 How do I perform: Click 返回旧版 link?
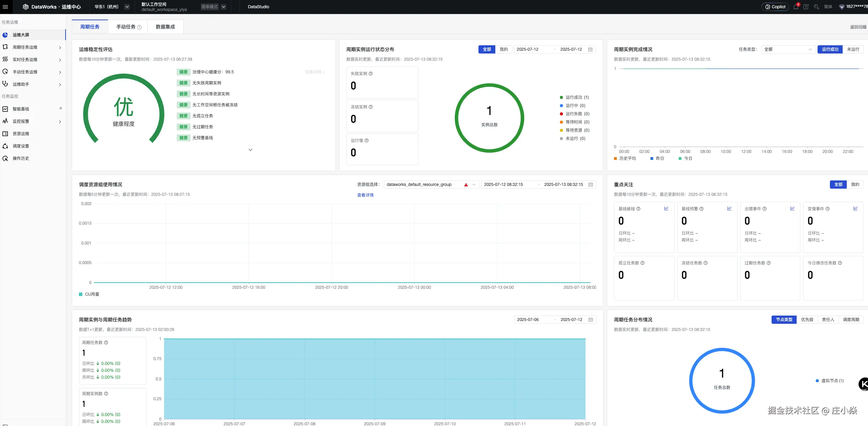[x=858, y=27]
